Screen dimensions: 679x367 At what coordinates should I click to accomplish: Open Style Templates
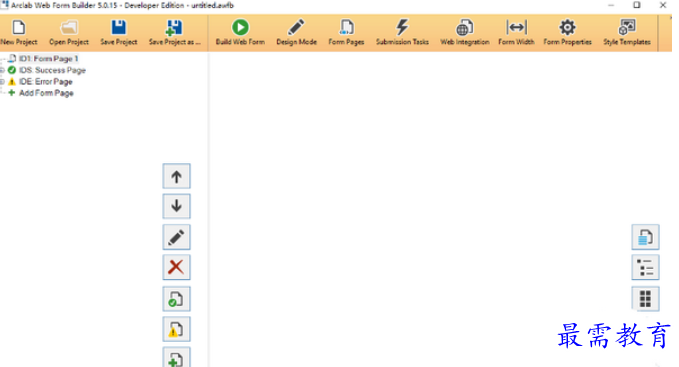(x=627, y=33)
